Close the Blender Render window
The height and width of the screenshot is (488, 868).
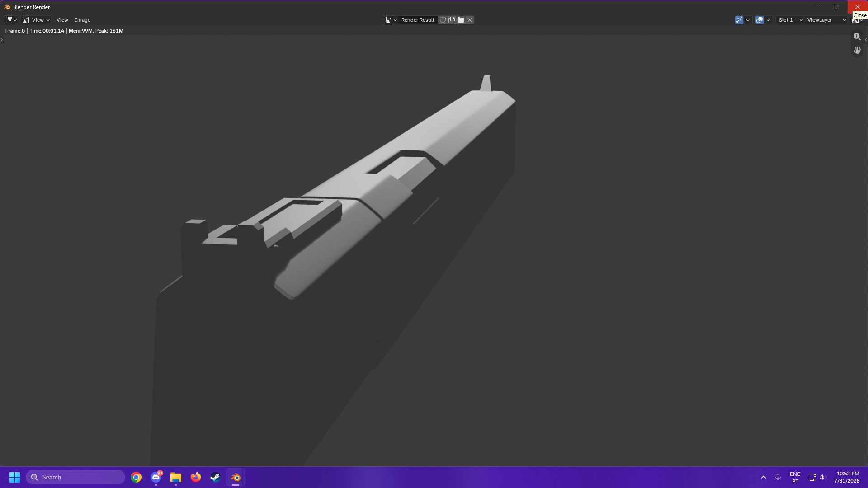tap(858, 7)
